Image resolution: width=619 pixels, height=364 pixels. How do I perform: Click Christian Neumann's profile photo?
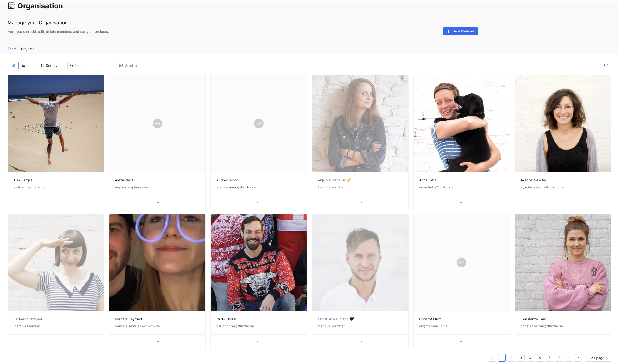tap(360, 262)
